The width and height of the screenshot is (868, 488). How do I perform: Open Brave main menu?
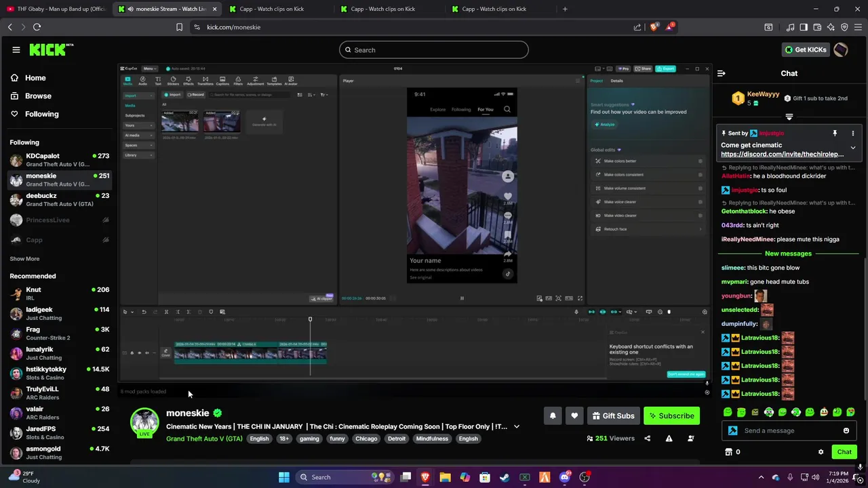pyautogui.click(x=858, y=27)
